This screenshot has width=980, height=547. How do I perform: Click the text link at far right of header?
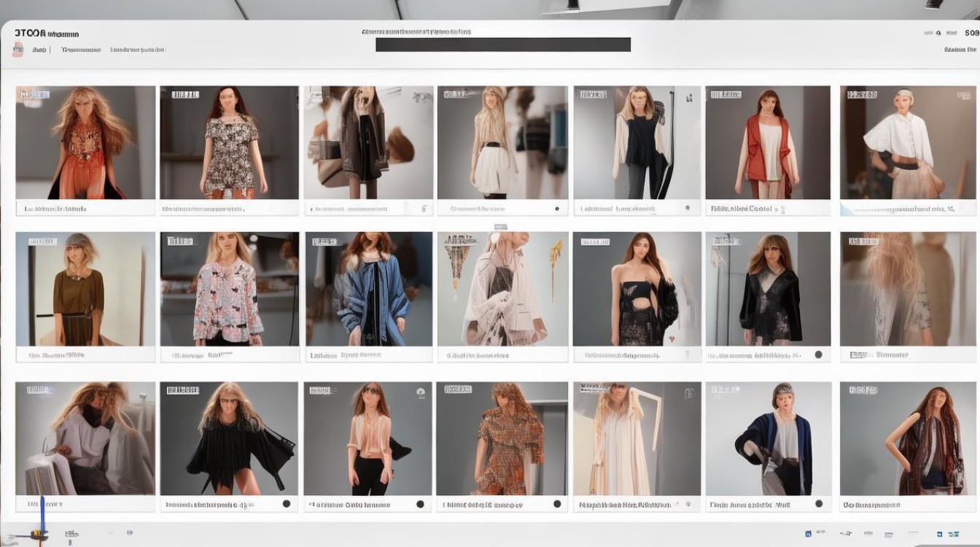(960, 50)
